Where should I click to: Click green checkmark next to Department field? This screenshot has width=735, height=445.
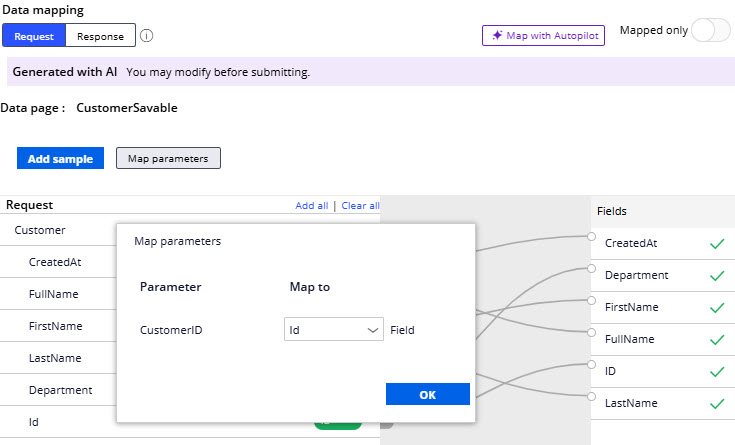pos(717,275)
